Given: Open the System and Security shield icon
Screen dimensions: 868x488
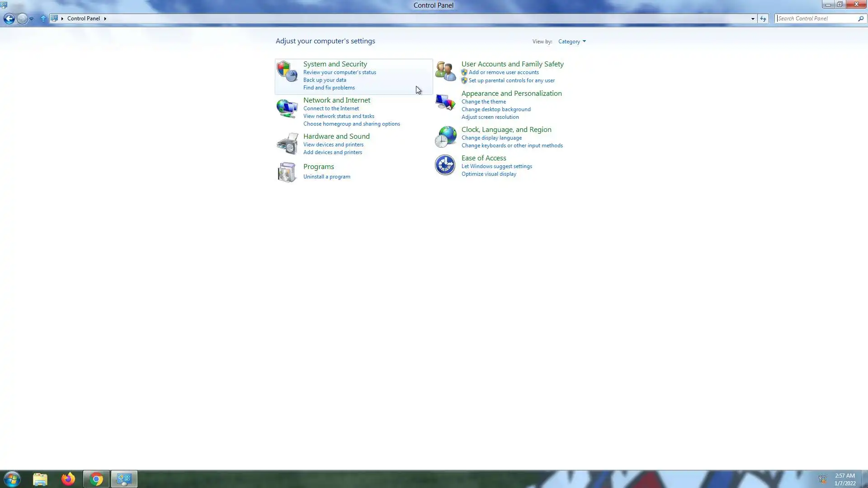Looking at the screenshot, I should [287, 71].
